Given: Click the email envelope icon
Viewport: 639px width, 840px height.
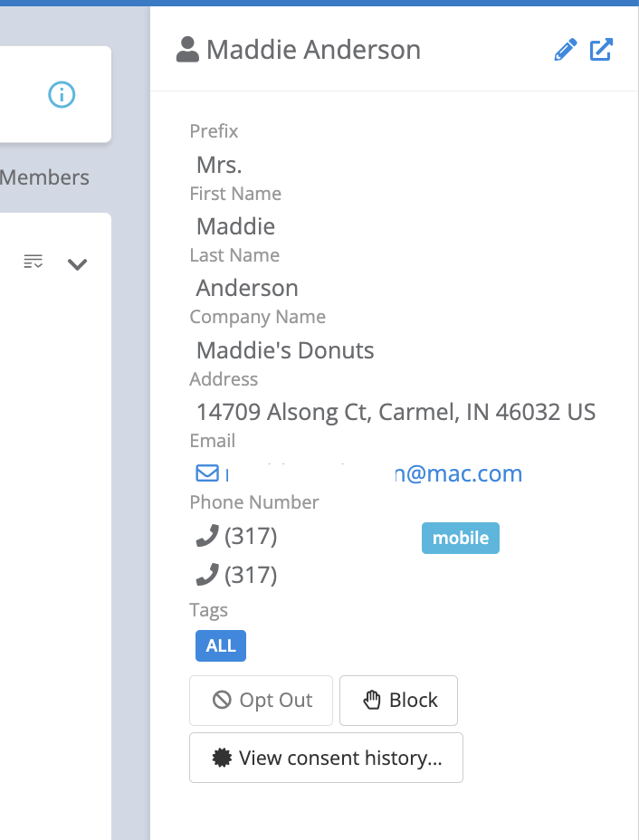Looking at the screenshot, I should point(207,472).
